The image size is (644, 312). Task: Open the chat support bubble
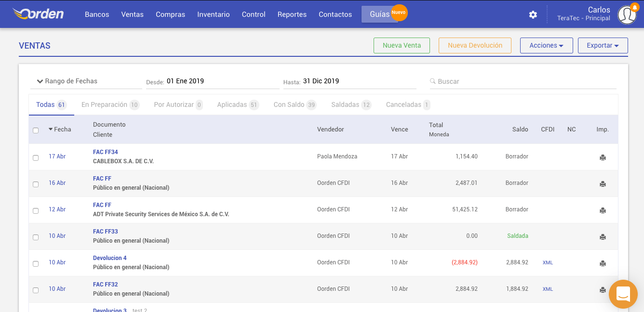tap(623, 294)
